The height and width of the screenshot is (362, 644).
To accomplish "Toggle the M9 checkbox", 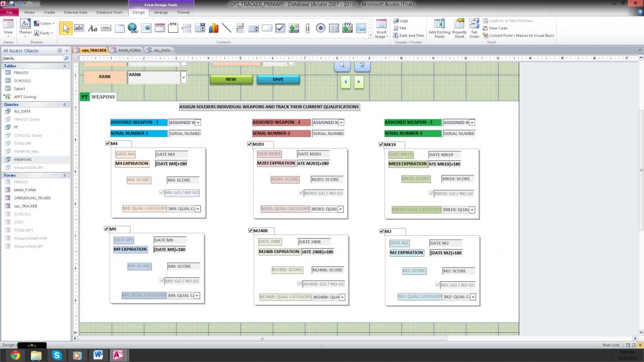I will click(107, 229).
